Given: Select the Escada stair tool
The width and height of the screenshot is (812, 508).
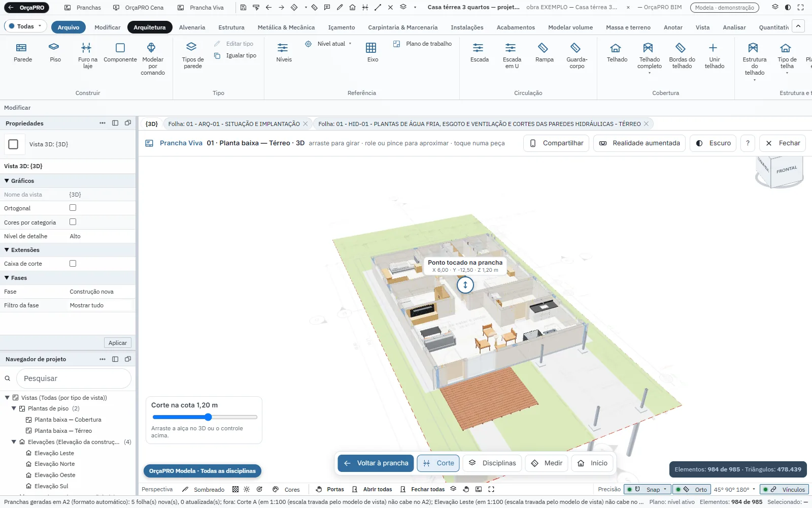Looking at the screenshot, I should pyautogui.click(x=479, y=53).
